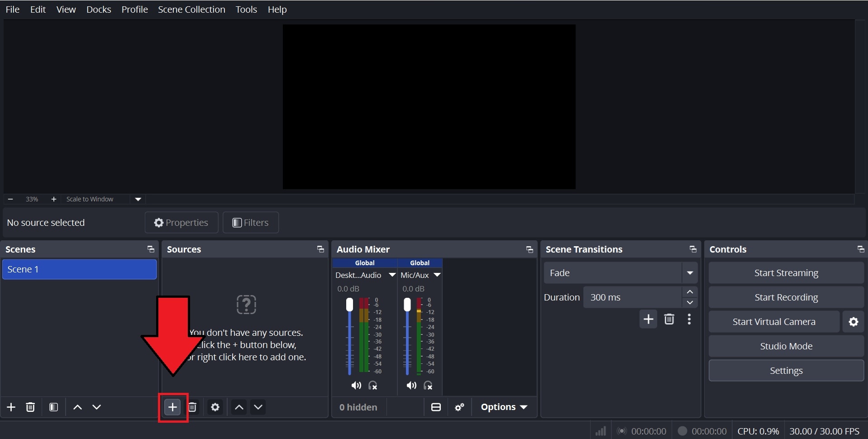Open the Edit menu

[38, 10]
